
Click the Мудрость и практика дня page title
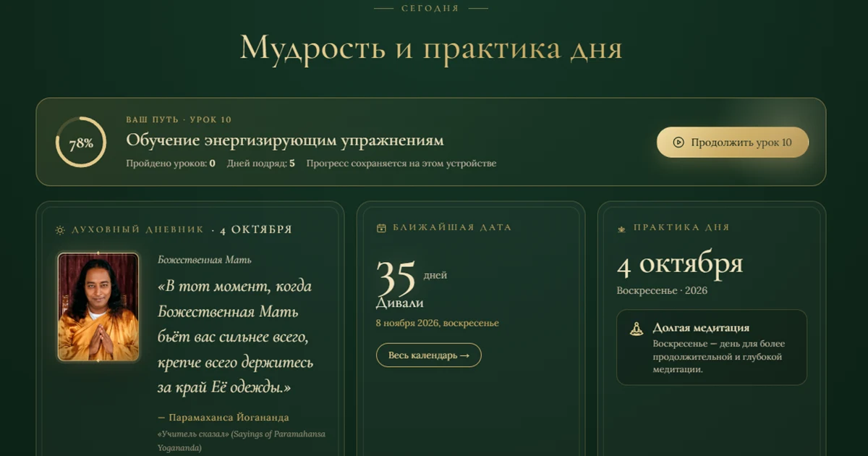[431, 48]
